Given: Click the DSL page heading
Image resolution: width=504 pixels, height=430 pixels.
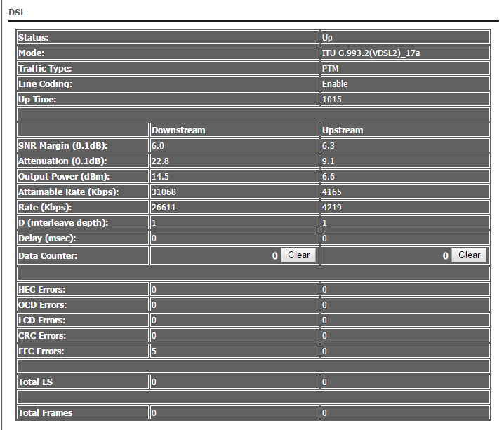Looking at the screenshot, I should coord(15,13).
